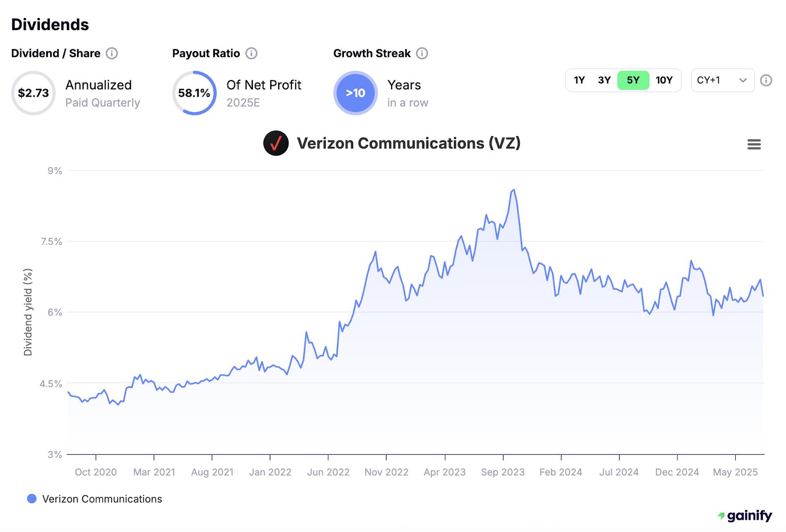Select the 5Y time range
786x532 pixels.
tap(633, 80)
